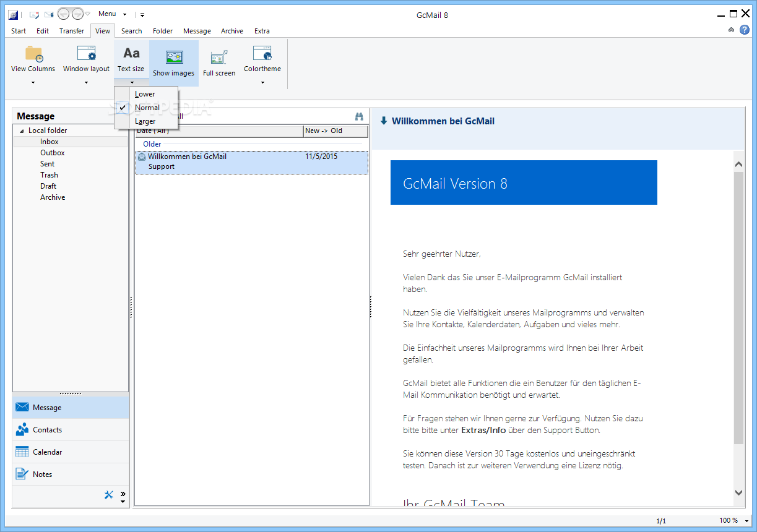The image size is (757, 532).
Task: Click the receive mail envelope icon in title bar
Action: click(49, 14)
